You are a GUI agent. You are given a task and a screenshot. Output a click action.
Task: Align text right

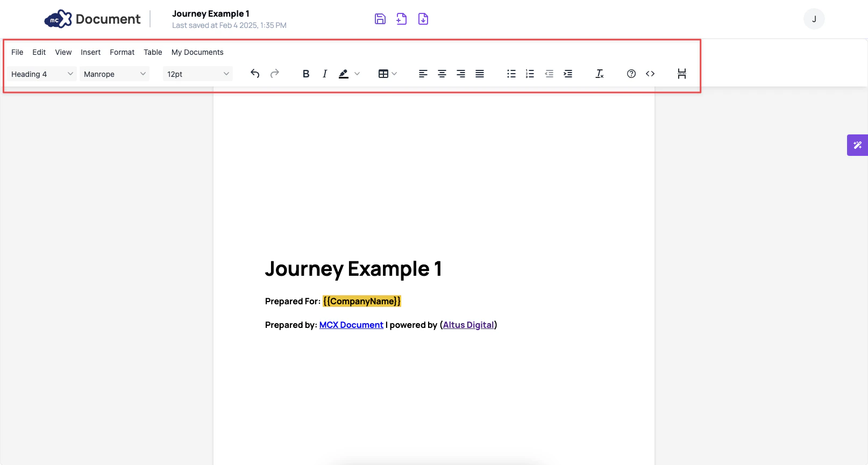(x=461, y=74)
